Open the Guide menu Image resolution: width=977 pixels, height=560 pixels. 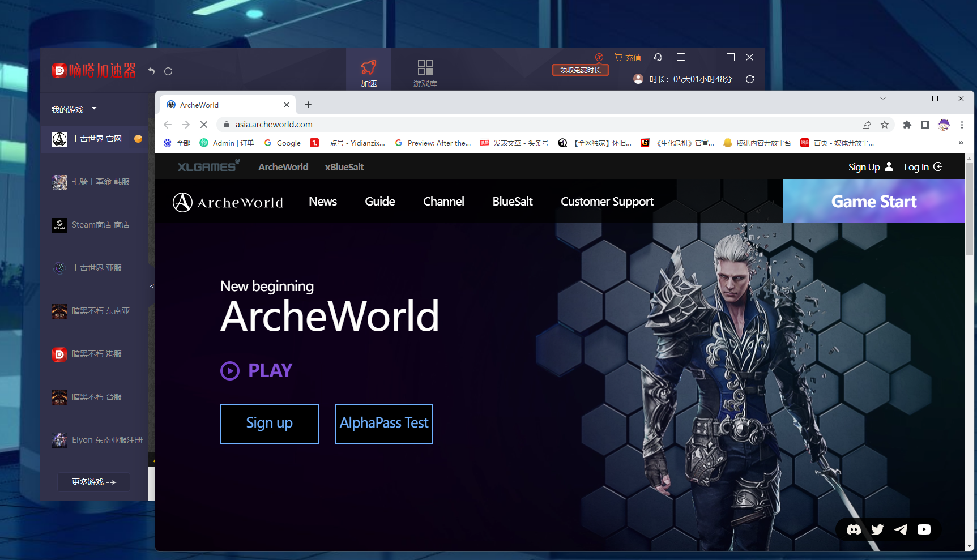tap(380, 202)
